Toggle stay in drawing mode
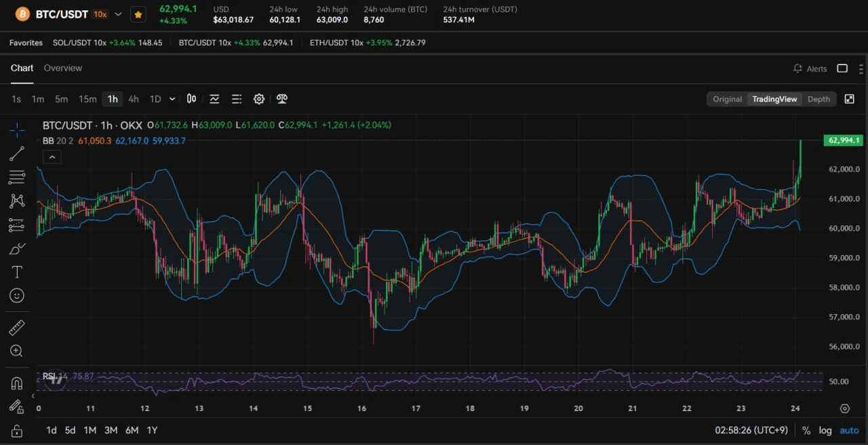 (x=18, y=407)
